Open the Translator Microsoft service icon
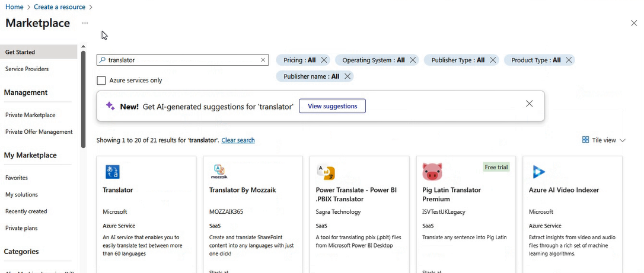644x273 pixels. (113, 172)
